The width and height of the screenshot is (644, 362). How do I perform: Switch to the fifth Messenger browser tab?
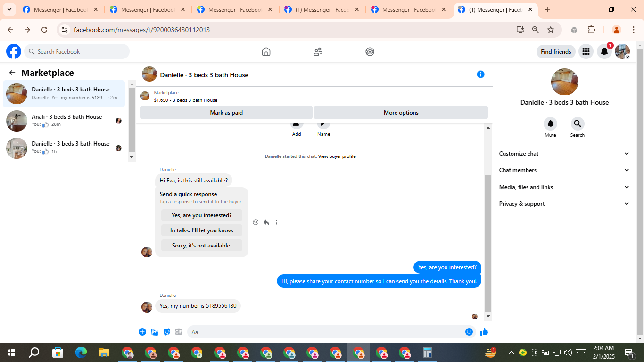point(409,9)
